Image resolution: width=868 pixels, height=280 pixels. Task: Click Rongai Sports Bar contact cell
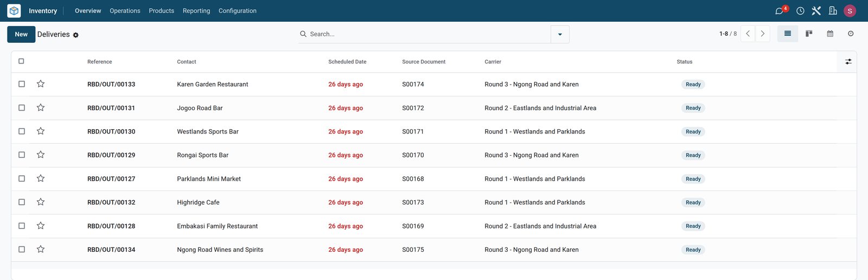coord(202,155)
